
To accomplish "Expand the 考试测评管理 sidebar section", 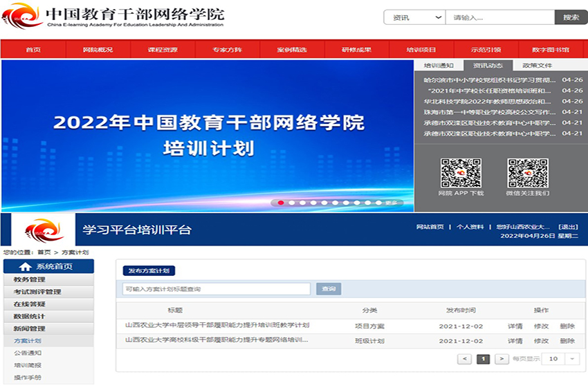I will tap(48, 292).
